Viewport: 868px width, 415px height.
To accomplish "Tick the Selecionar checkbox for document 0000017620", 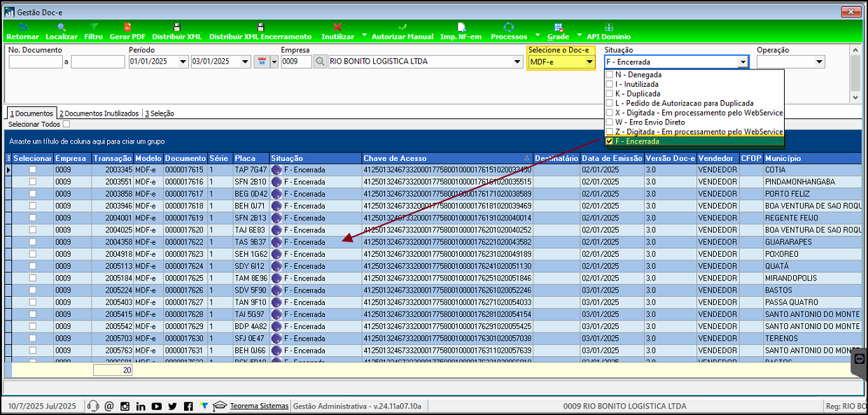I will (32, 230).
